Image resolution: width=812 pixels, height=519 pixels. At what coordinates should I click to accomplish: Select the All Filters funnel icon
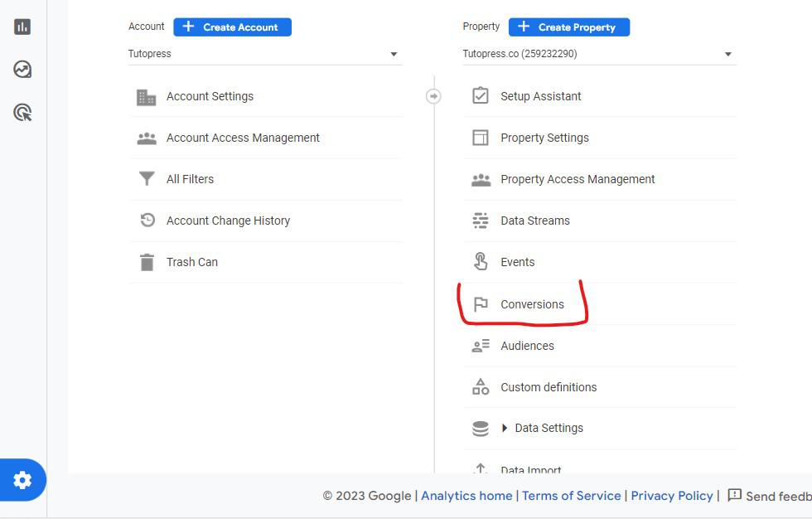[147, 178]
